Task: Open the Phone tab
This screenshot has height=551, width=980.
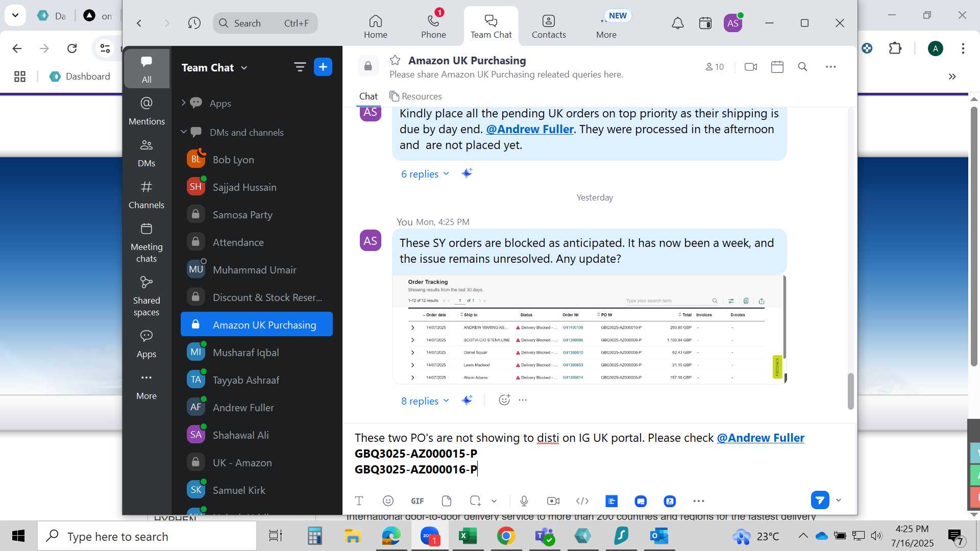Action: (x=433, y=26)
